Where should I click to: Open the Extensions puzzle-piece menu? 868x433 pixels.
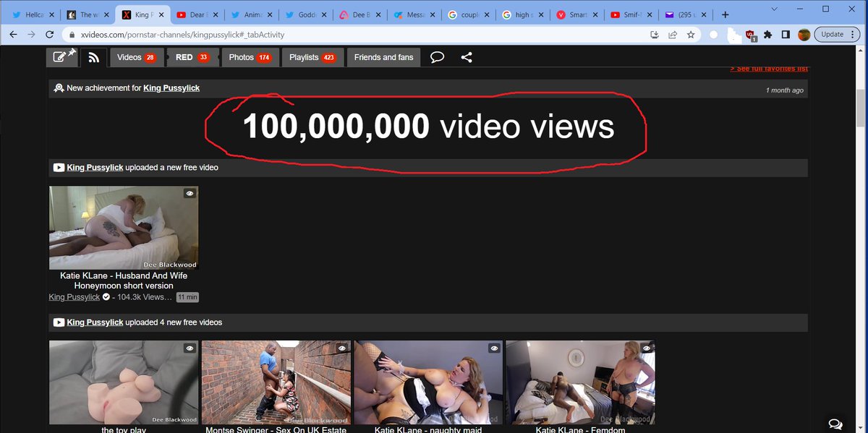pos(767,34)
